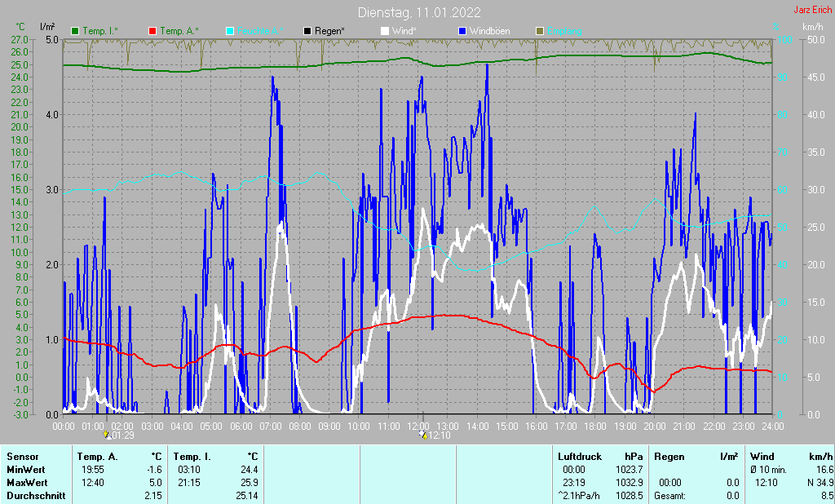Click the green Temp. I. legend swatch
Screen dimensions: 835x504
click(x=75, y=31)
